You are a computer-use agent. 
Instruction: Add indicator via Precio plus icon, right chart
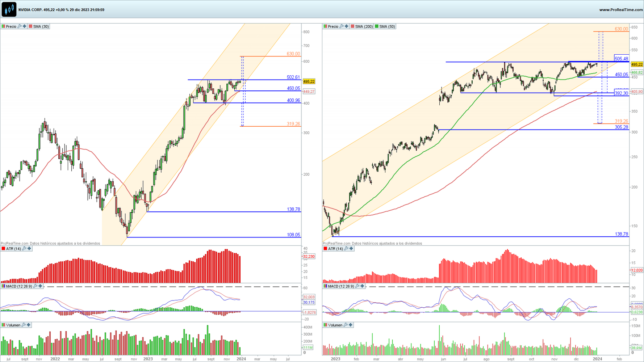coord(347,26)
